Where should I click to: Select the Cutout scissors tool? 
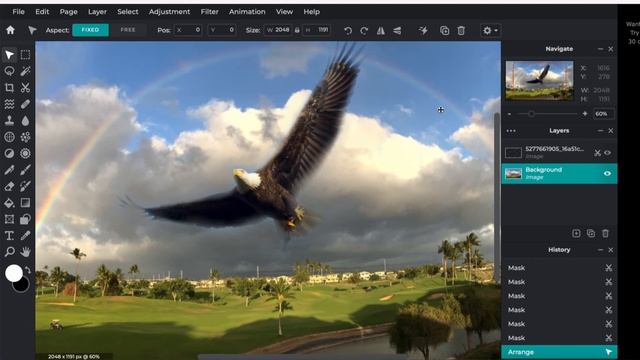25,88
